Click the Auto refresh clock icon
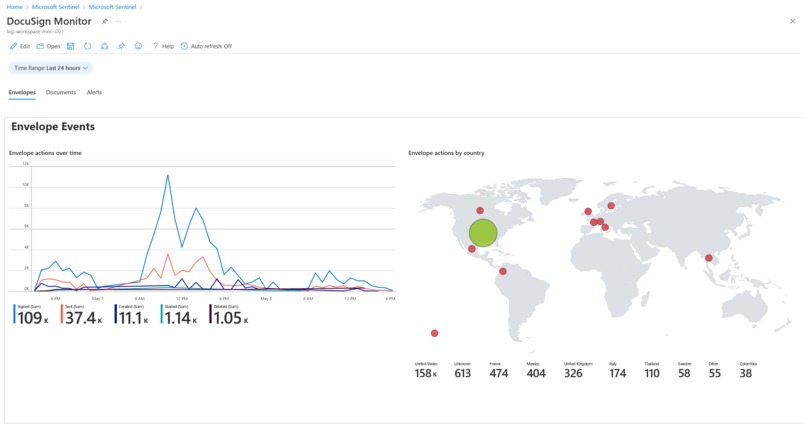This screenshot has width=806, height=433. click(x=184, y=46)
